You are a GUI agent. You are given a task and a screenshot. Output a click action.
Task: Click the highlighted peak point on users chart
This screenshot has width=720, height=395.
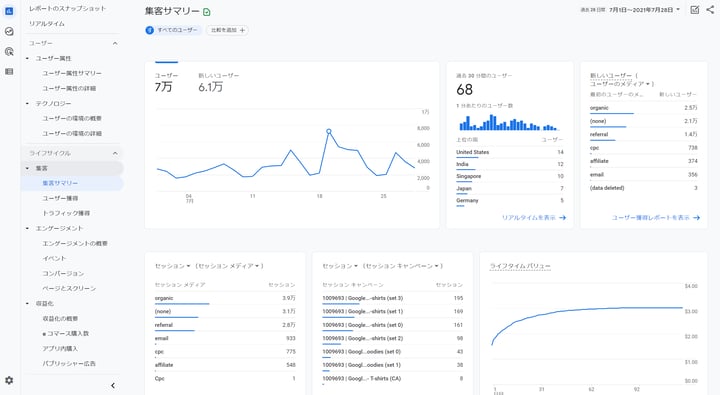click(329, 131)
